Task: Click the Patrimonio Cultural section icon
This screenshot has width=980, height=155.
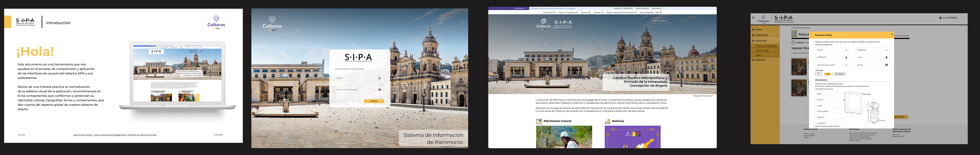Action: (x=539, y=122)
